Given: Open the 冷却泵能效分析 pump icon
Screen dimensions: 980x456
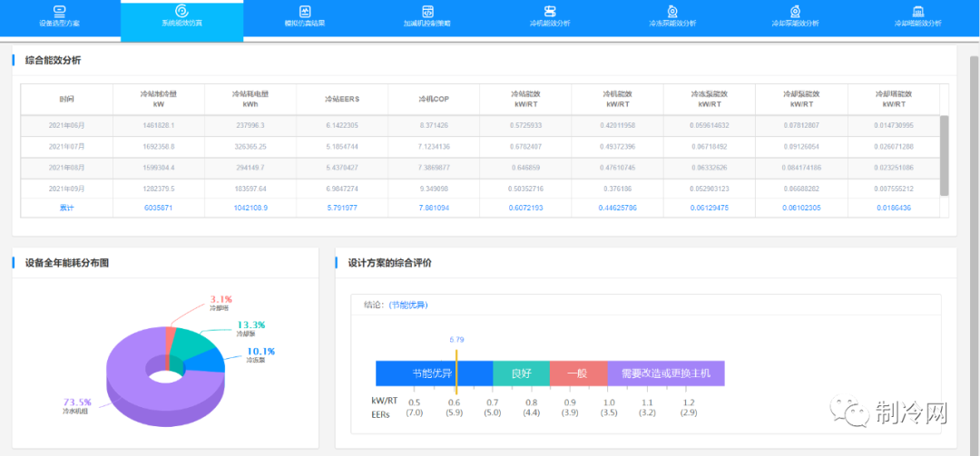Looking at the screenshot, I should (795, 11).
